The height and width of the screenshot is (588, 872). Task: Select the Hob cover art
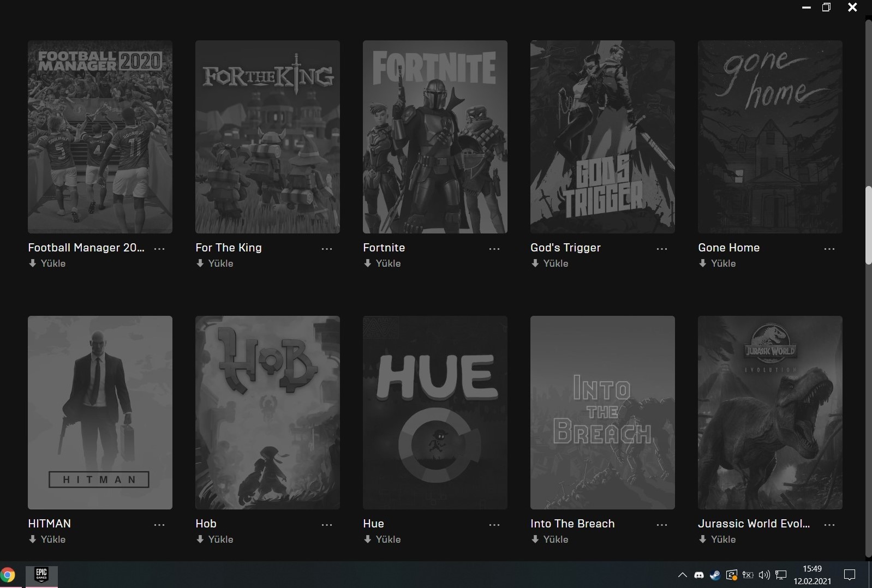[x=267, y=413]
